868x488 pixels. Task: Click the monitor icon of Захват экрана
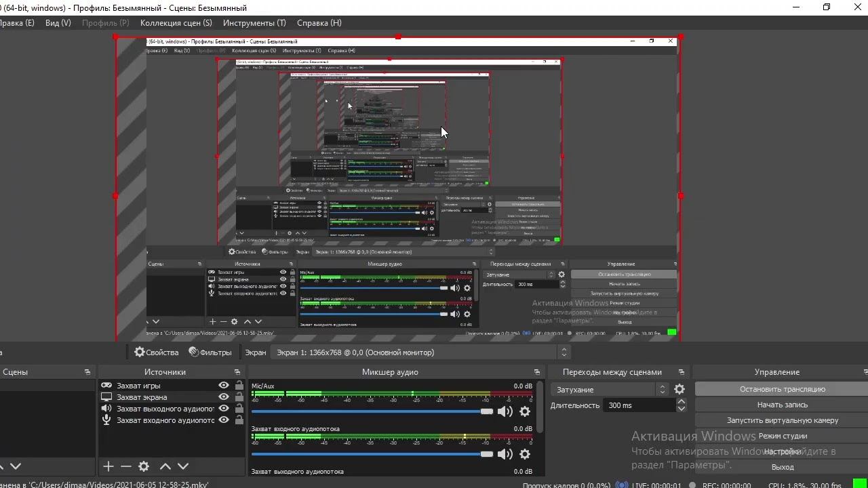(x=106, y=397)
